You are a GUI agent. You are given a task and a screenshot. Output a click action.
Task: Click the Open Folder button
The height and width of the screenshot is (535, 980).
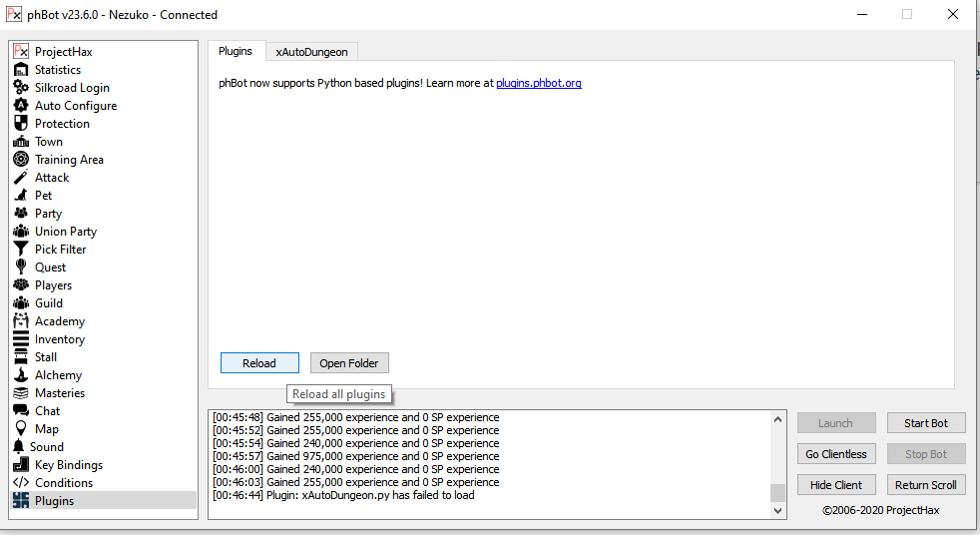(349, 363)
